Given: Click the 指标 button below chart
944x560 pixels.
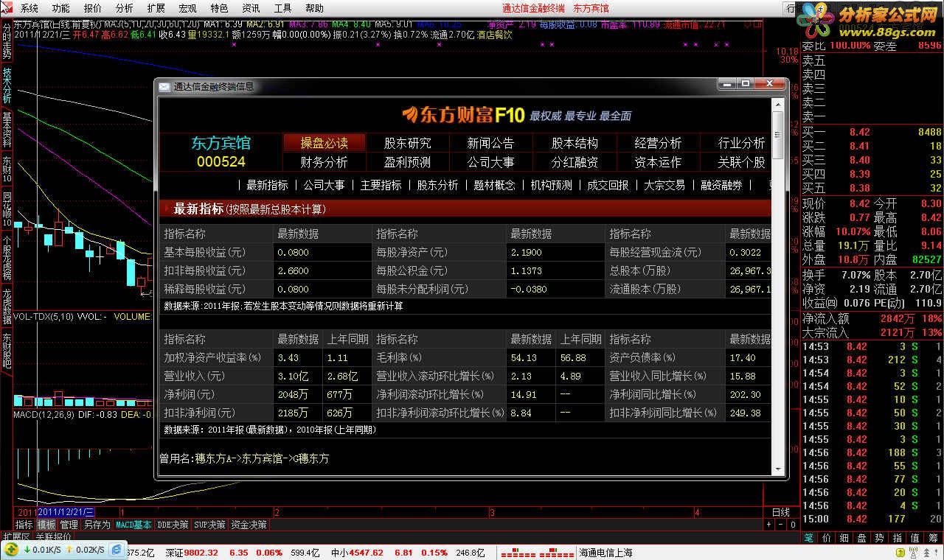Looking at the screenshot, I should point(24,525).
